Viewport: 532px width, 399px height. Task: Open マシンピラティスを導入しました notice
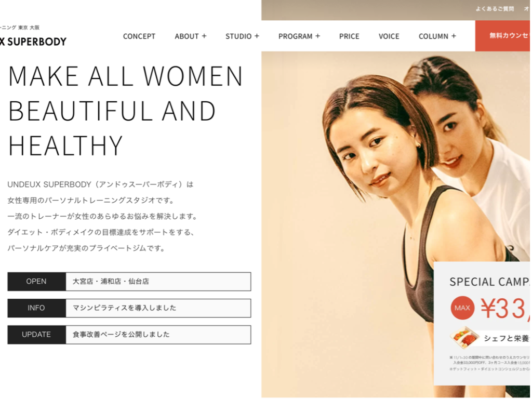158,308
